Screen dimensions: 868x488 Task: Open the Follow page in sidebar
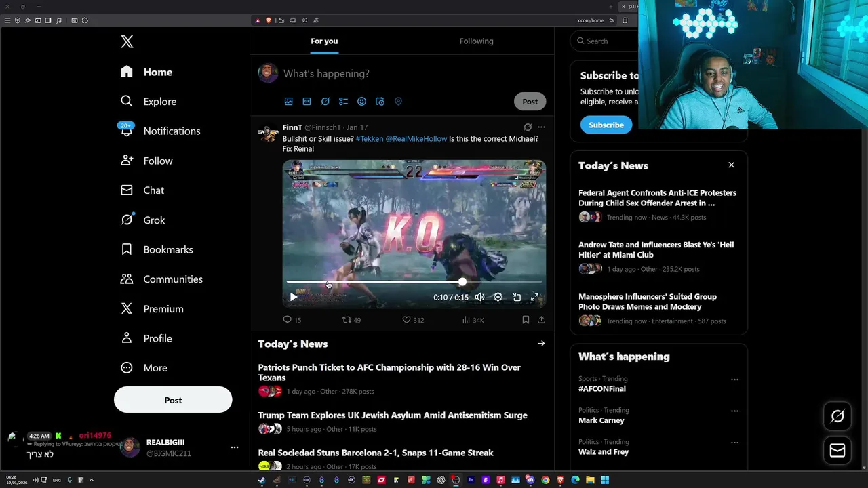(146, 161)
